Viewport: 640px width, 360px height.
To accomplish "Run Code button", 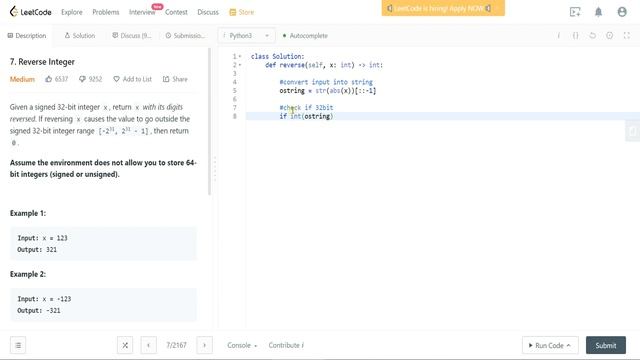I will (x=550, y=345).
